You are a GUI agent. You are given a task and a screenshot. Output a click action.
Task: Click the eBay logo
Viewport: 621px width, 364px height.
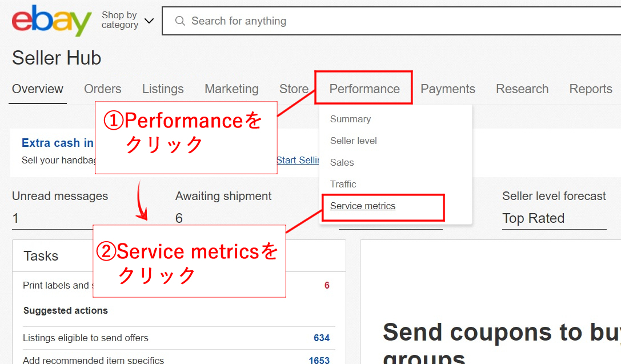[51, 21]
